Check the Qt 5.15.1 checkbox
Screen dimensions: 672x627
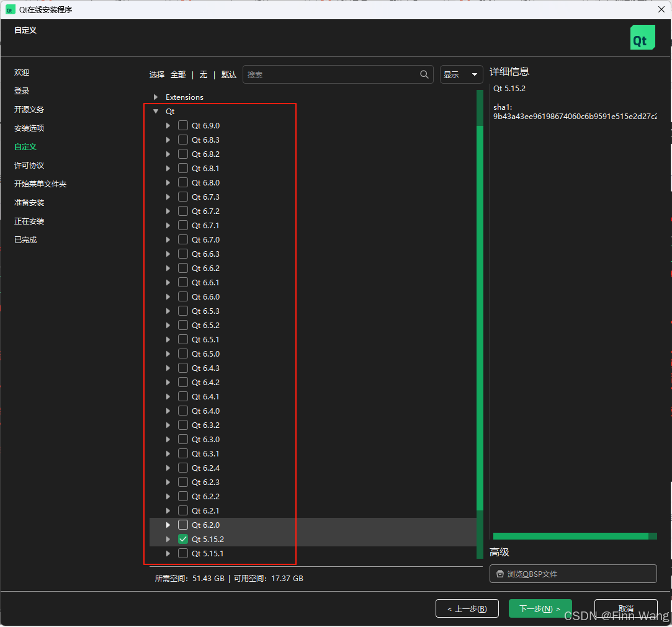tap(183, 553)
